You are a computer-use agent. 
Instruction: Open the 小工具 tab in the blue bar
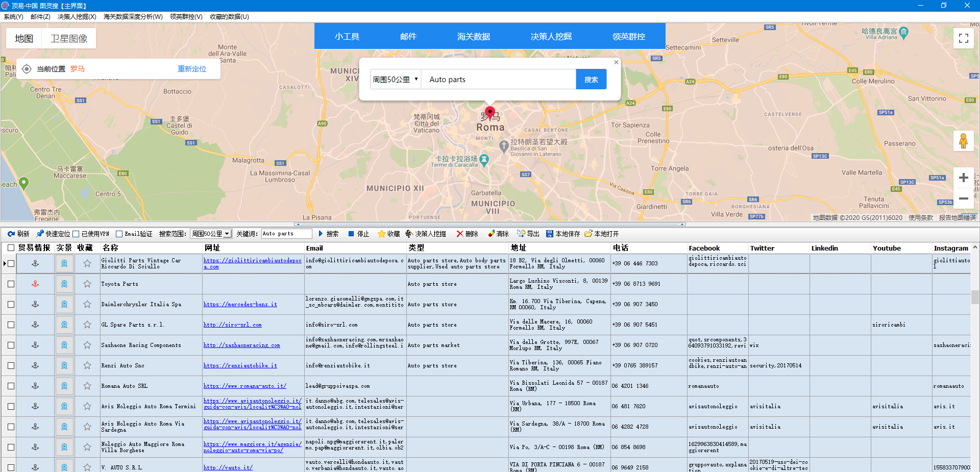[x=347, y=36]
